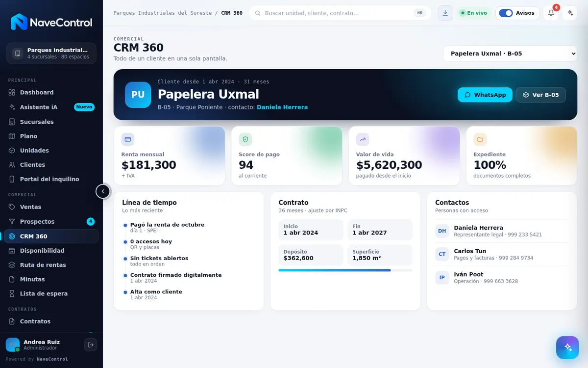
Task: Select the 'Pagó la renta de octubre' timeline entry
Action: click(167, 227)
